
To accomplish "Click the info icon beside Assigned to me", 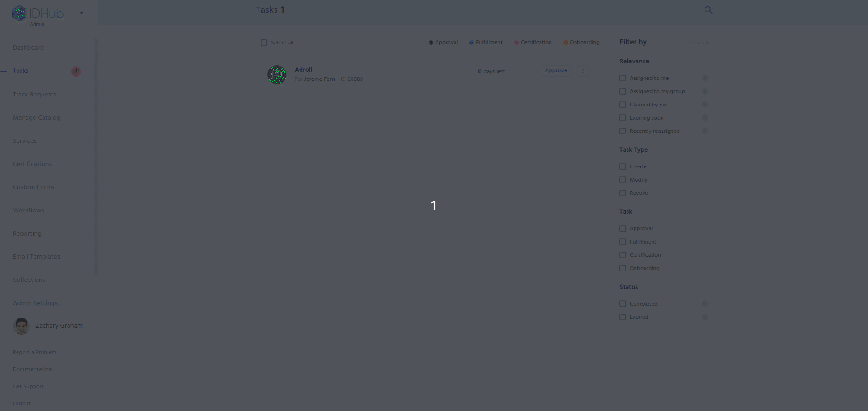I will (x=705, y=78).
